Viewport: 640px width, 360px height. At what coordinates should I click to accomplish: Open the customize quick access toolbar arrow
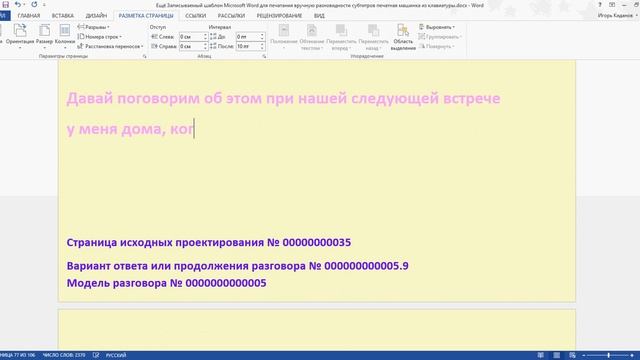(x=44, y=5)
